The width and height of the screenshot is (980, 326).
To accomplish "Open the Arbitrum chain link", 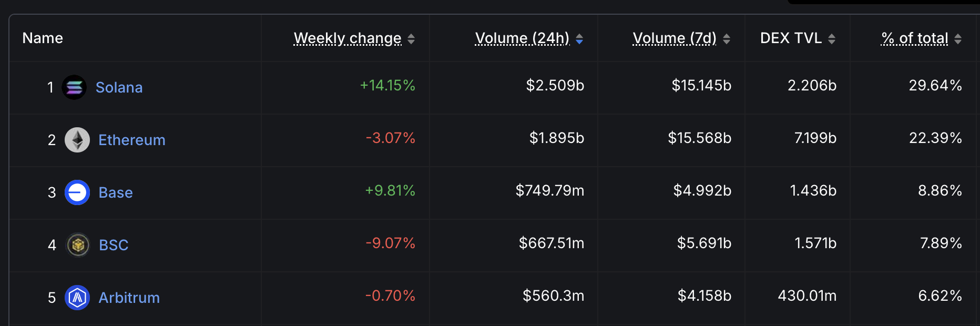I will click(129, 298).
